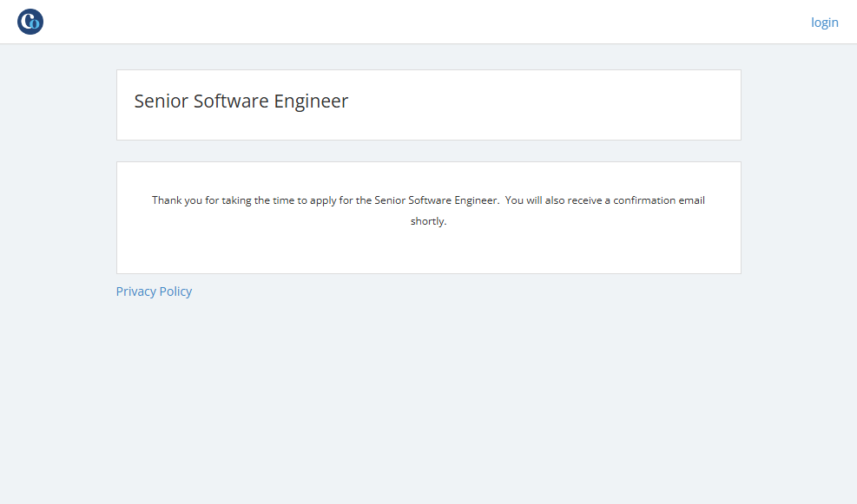Click the "confirmation email" text
Image resolution: width=857 pixels, height=504 pixels.
[x=659, y=200]
